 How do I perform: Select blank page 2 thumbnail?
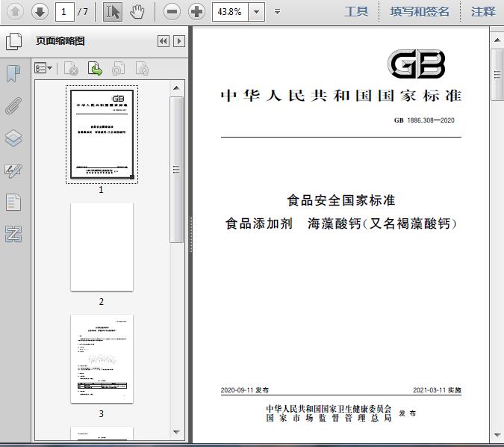click(x=102, y=247)
